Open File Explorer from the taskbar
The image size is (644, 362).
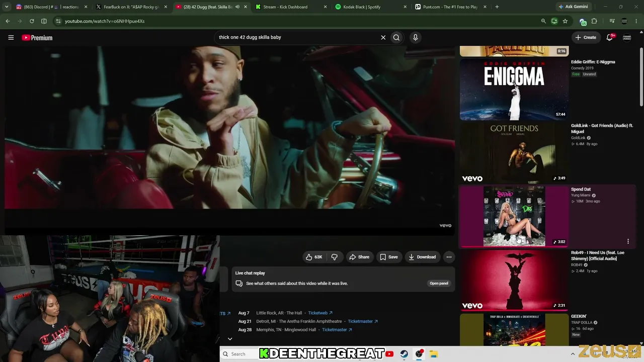click(x=434, y=354)
